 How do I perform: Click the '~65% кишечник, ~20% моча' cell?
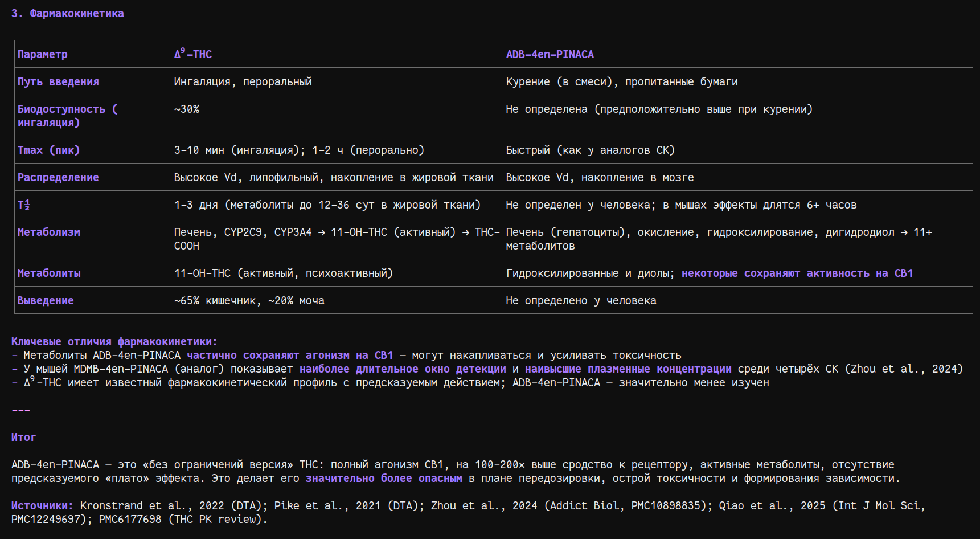pyautogui.click(x=249, y=301)
